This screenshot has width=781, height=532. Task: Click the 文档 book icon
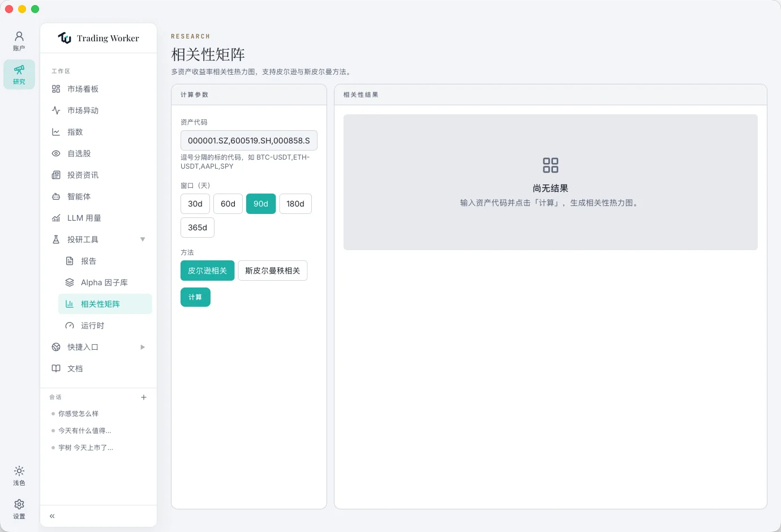click(x=56, y=368)
